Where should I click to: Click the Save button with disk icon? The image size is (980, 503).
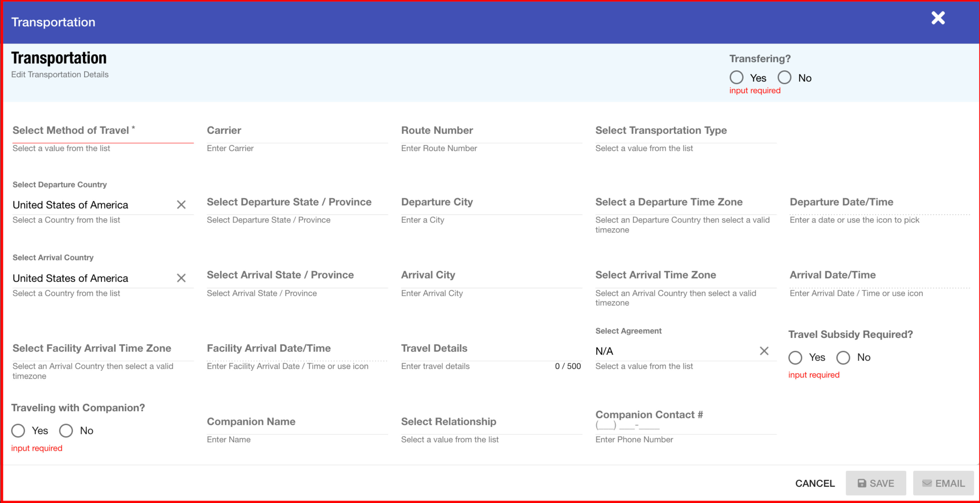click(875, 483)
